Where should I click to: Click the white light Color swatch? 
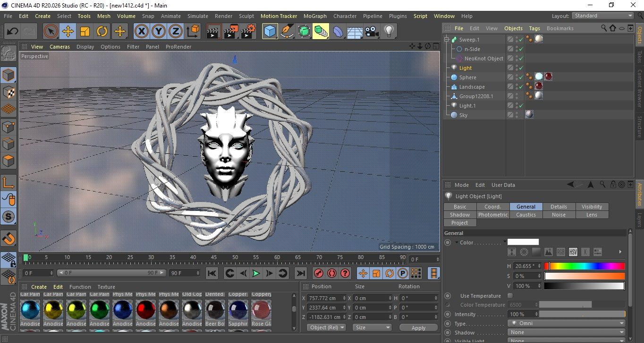(x=523, y=242)
